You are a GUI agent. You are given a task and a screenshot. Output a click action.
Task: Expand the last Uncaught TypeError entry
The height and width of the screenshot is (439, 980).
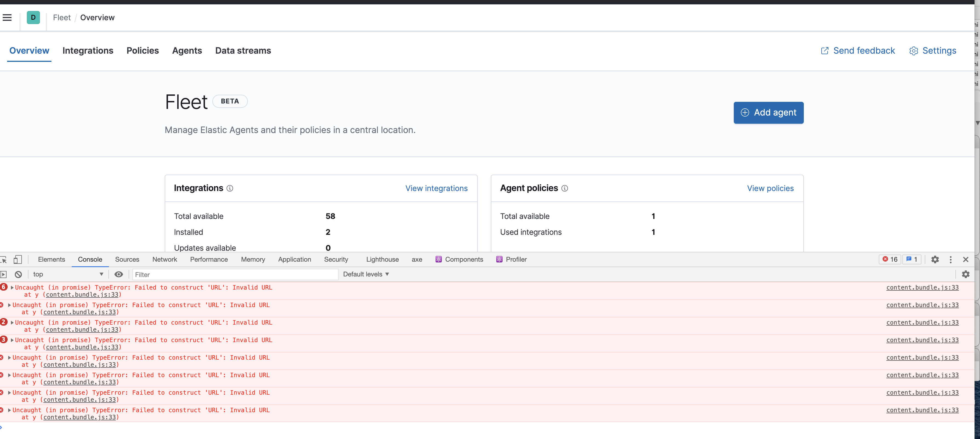tap(10, 410)
